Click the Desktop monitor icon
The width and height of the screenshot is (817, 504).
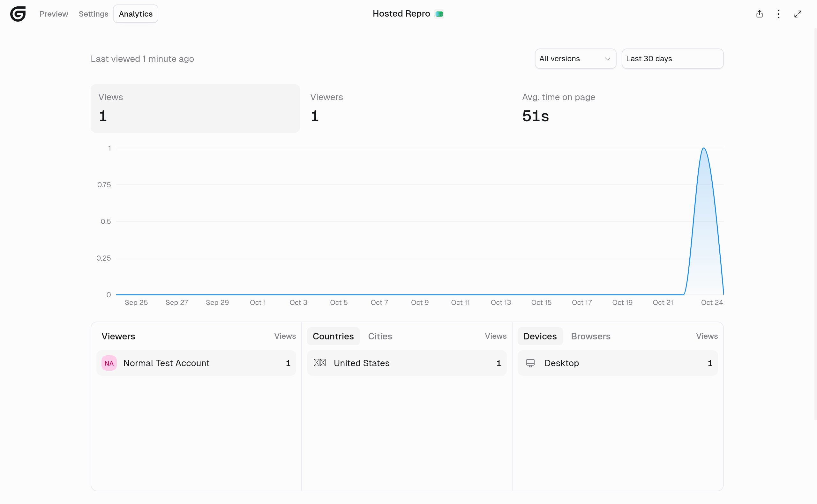point(530,363)
